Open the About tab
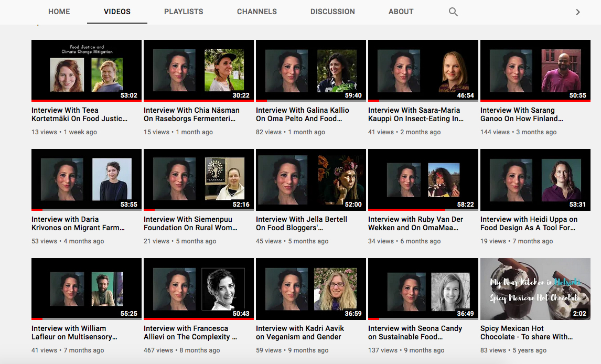The height and width of the screenshot is (364, 601). coord(401,12)
